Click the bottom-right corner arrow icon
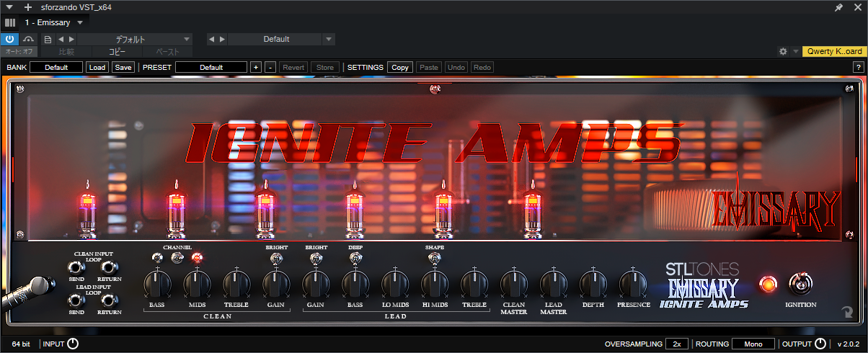Screen dimensions: 868x353 [847, 313]
